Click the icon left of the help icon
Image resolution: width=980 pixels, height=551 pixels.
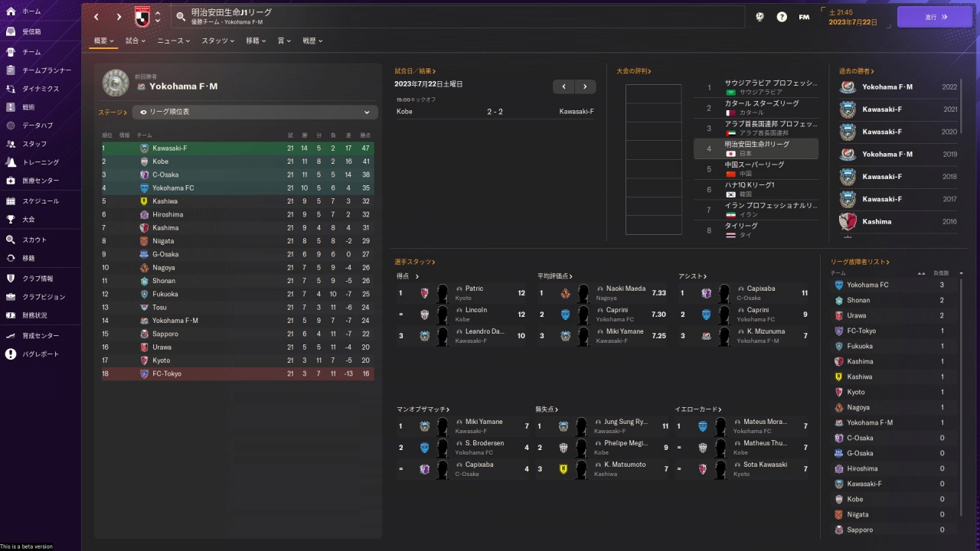point(759,17)
